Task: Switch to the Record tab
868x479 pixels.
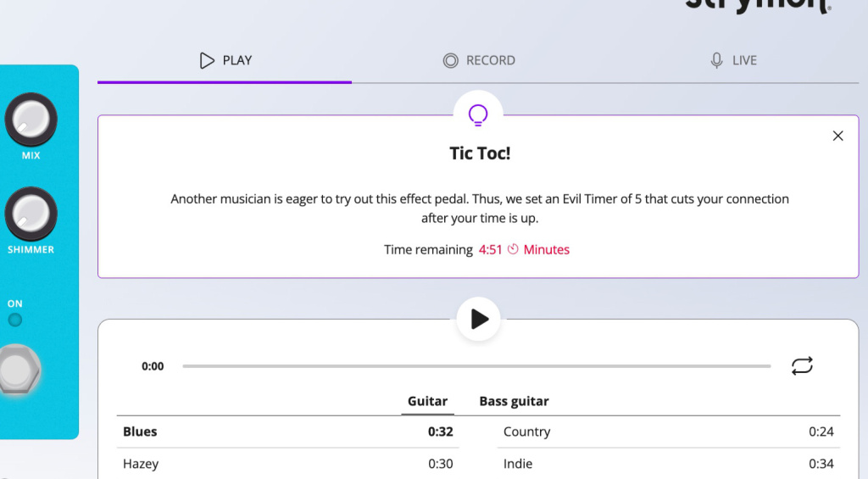Action: (x=479, y=60)
